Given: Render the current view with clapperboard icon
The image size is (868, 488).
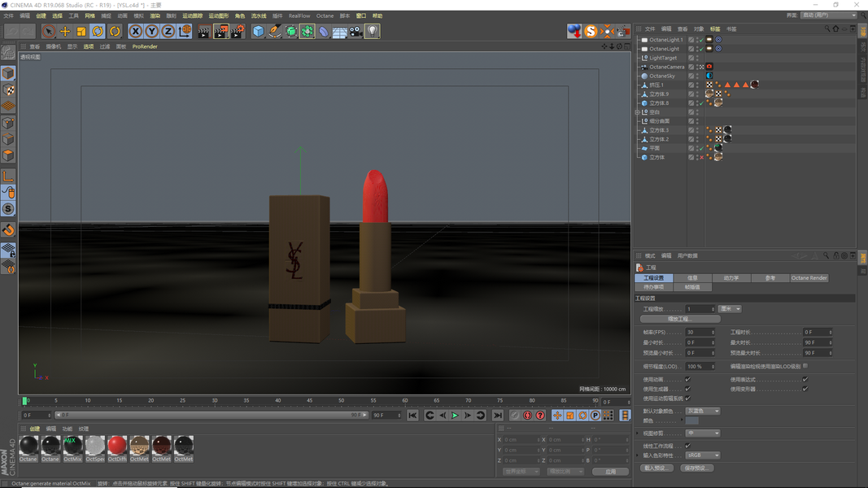Looking at the screenshot, I should coord(203,32).
